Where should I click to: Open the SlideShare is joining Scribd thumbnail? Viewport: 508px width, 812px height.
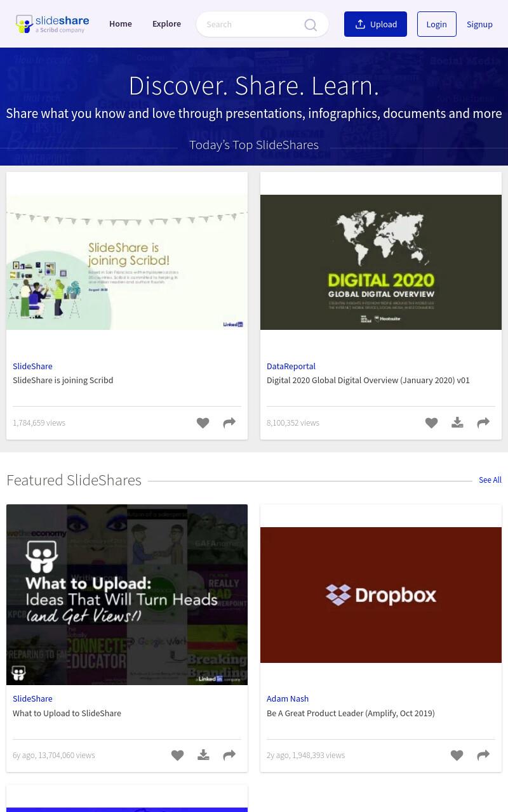tap(127, 262)
